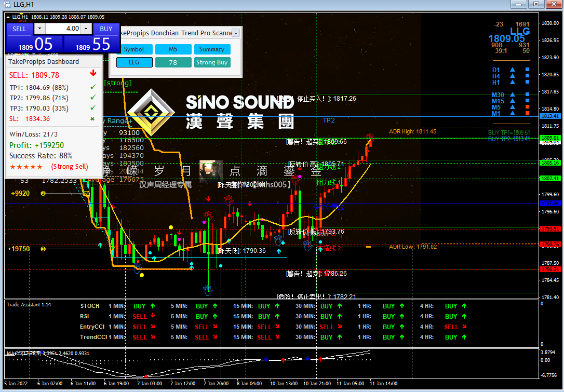Click the Trade Assistant 1.14 label
Viewport: 564px width, 392px height.
click(x=29, y=305)
